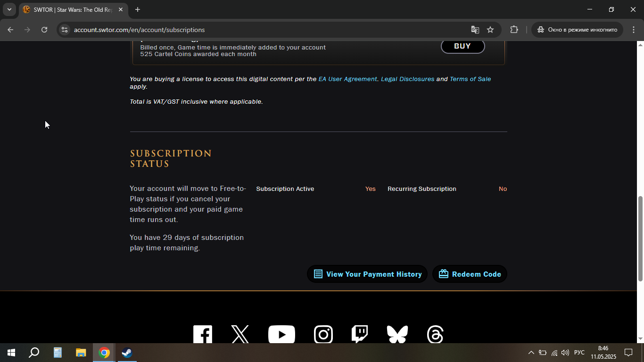Click '525 Cartel Coins awarded each month'
Viewport: 644px width, 362px height.
point(198,54)
